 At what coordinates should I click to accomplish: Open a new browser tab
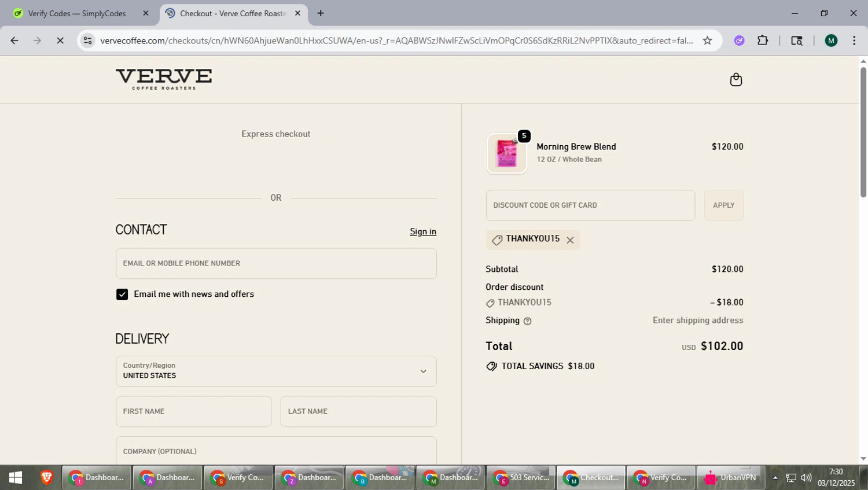click(x=321, y=13)
